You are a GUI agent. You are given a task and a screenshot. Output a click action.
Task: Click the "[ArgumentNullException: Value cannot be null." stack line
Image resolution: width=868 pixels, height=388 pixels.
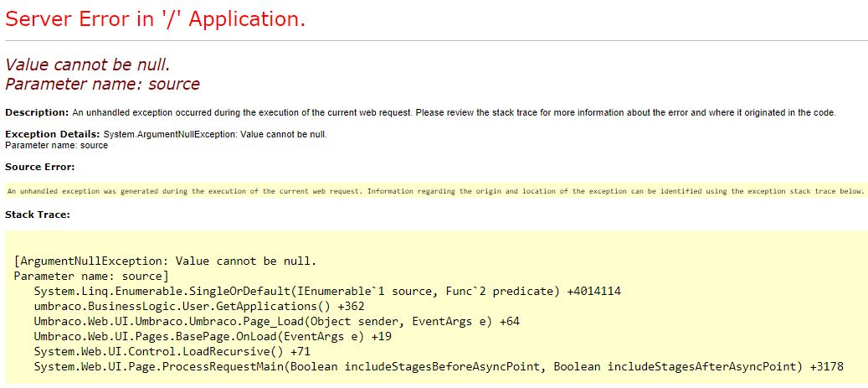(165, 261)
